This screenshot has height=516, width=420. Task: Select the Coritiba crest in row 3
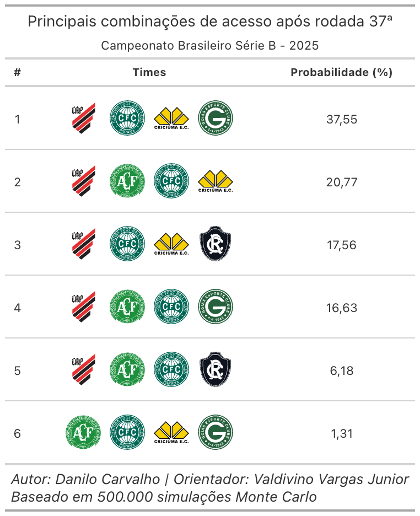pos(127,244)
